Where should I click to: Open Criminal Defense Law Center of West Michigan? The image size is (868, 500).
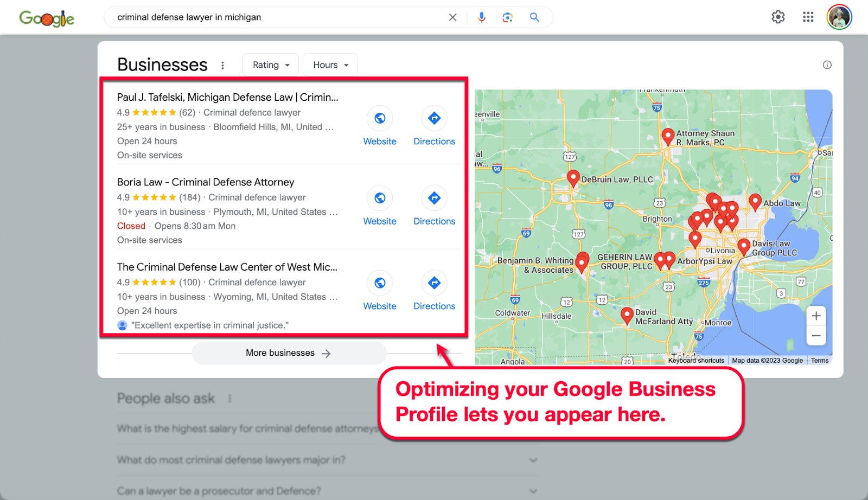[x=227, y=267]
